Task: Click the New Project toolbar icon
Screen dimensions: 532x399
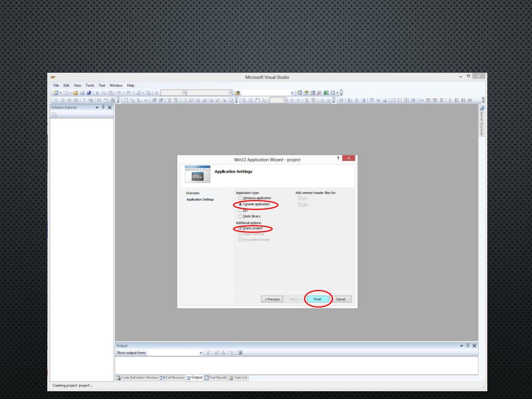Action: tap(55, 92)
